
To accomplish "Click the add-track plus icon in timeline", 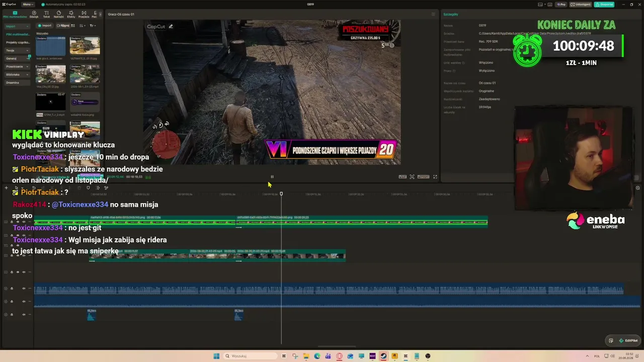I will [6, 188].
